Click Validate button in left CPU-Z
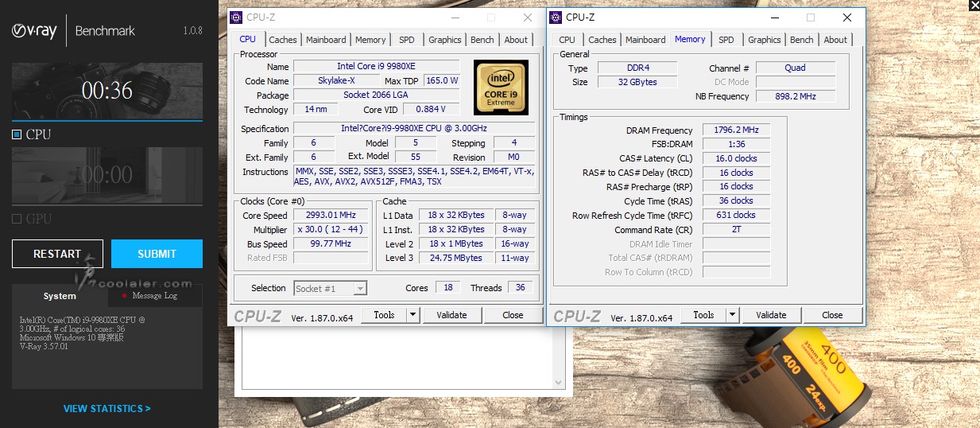 (x=451, y=315)
